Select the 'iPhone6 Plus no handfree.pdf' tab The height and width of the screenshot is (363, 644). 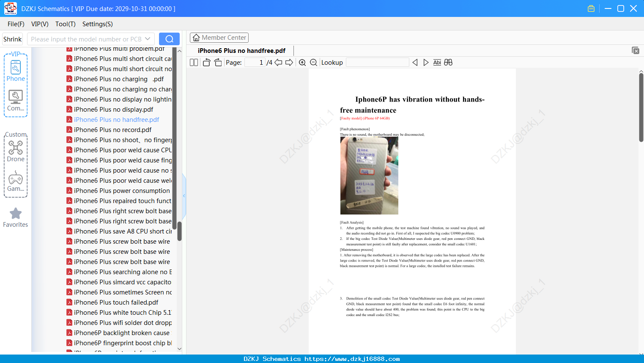pos(241,51)
